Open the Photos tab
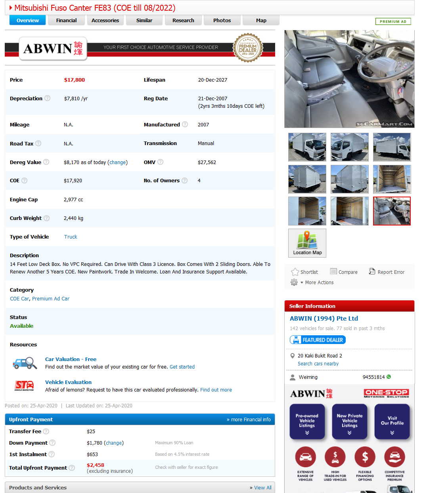This screenshot has height=493, width=448. pos(222,21)
